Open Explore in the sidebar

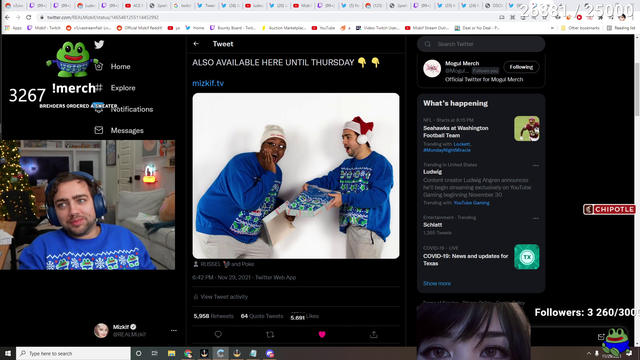pos(123,88)
